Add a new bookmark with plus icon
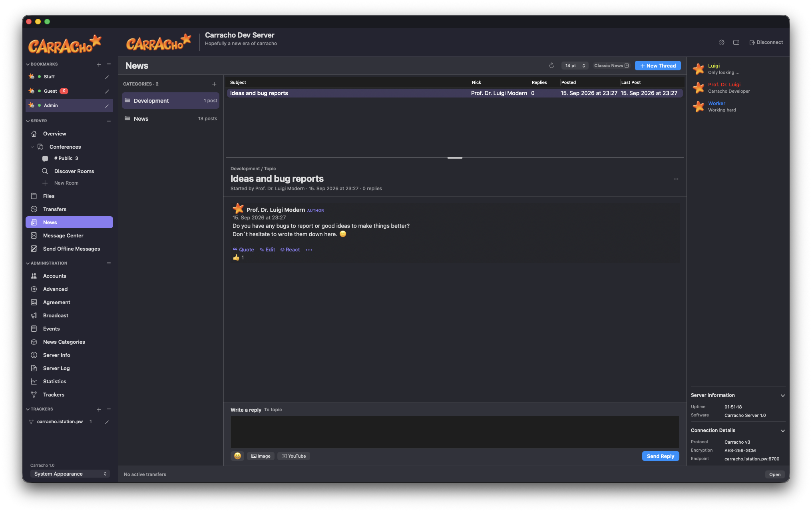 99,64
